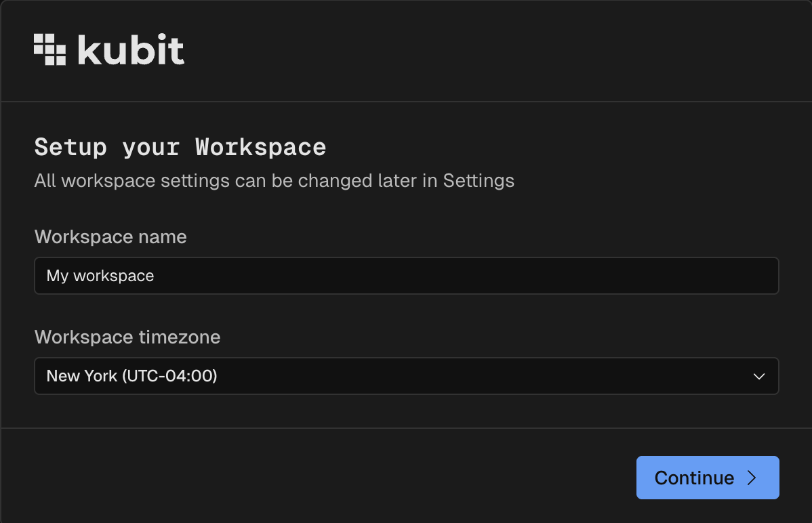Click the subtitle about changing settings later
This screenshot has width=812, height=523.
[274, 181]
